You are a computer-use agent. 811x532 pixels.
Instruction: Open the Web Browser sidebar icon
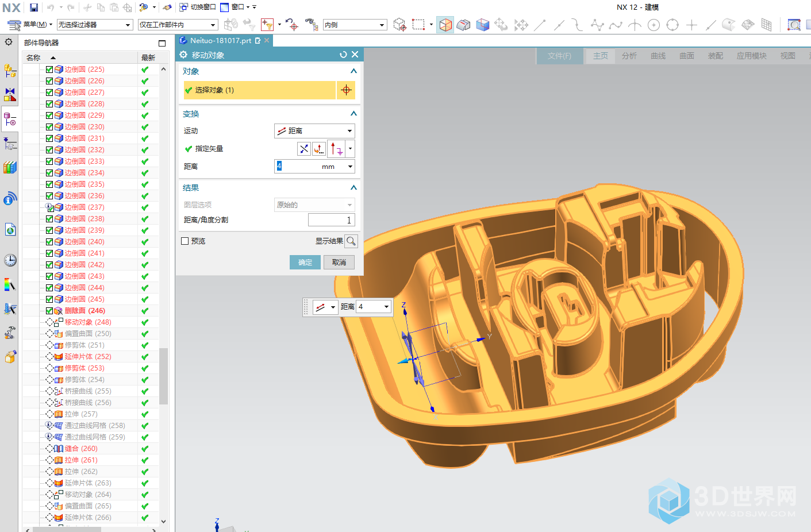[10, 229]
